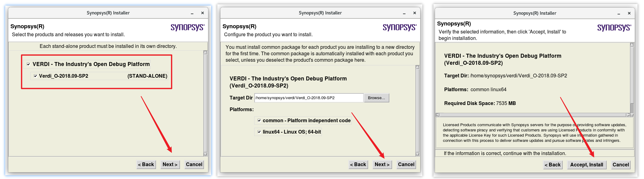Toggle the Verdi_O-2018.09-SP2 release checkbox

35,76
